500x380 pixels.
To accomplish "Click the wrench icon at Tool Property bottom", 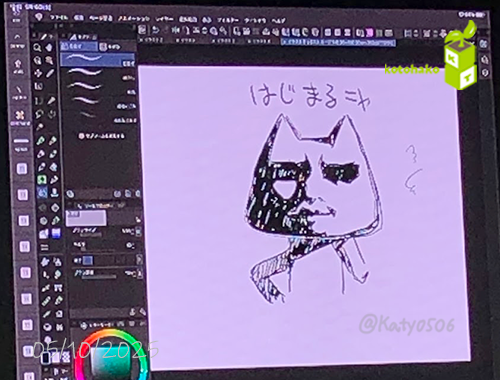I will point(143,312).
